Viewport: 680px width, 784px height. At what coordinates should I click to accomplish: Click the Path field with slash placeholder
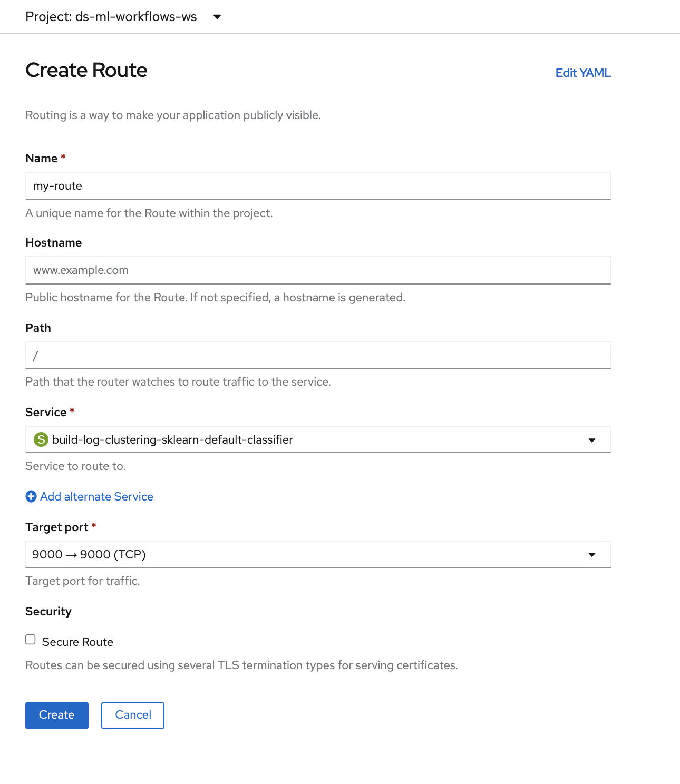click(x=318, y=355)
